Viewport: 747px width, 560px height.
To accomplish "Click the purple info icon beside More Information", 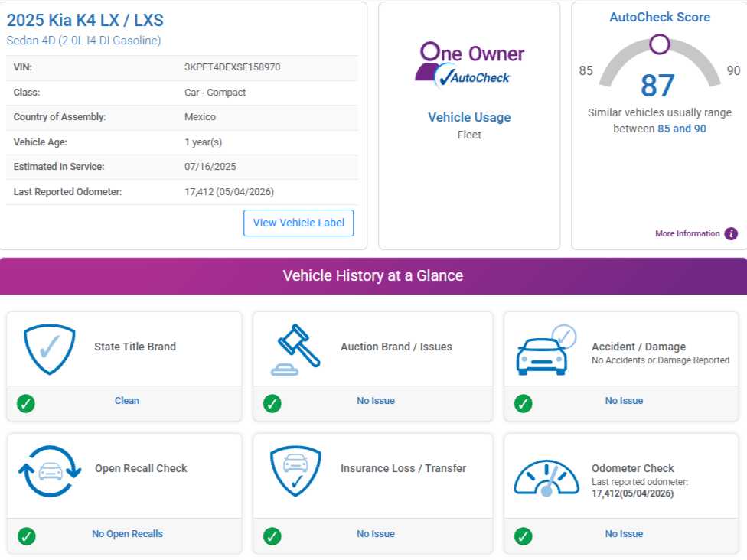I will (731, 234).
